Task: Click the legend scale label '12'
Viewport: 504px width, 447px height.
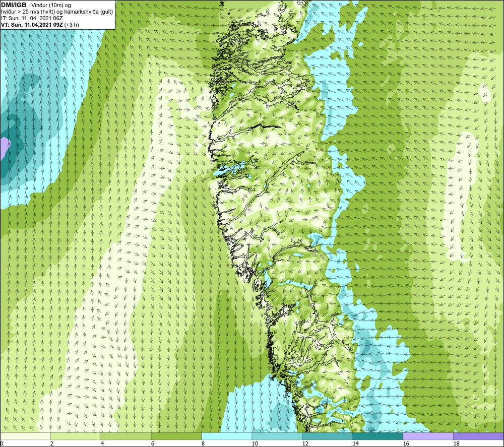Action: coord(305,443)
